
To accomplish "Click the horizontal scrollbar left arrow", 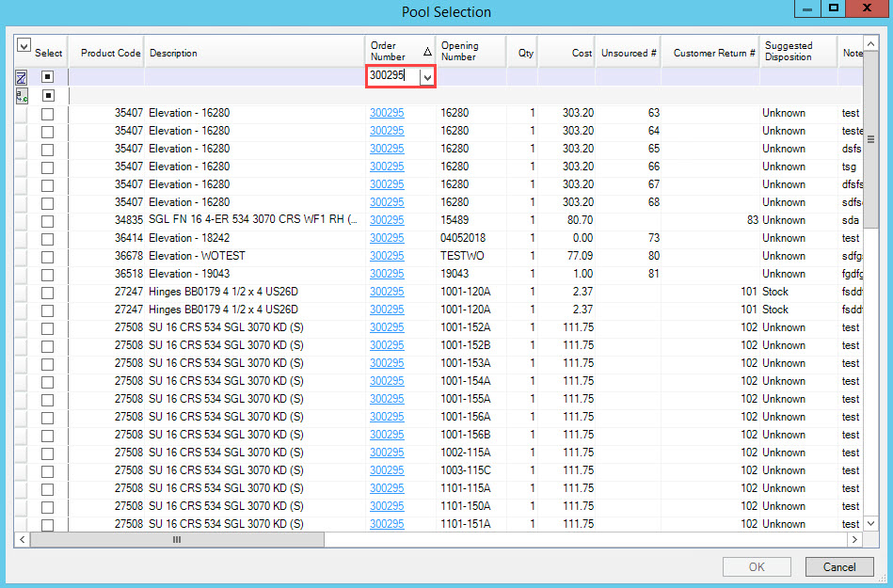I will (23, 539).
